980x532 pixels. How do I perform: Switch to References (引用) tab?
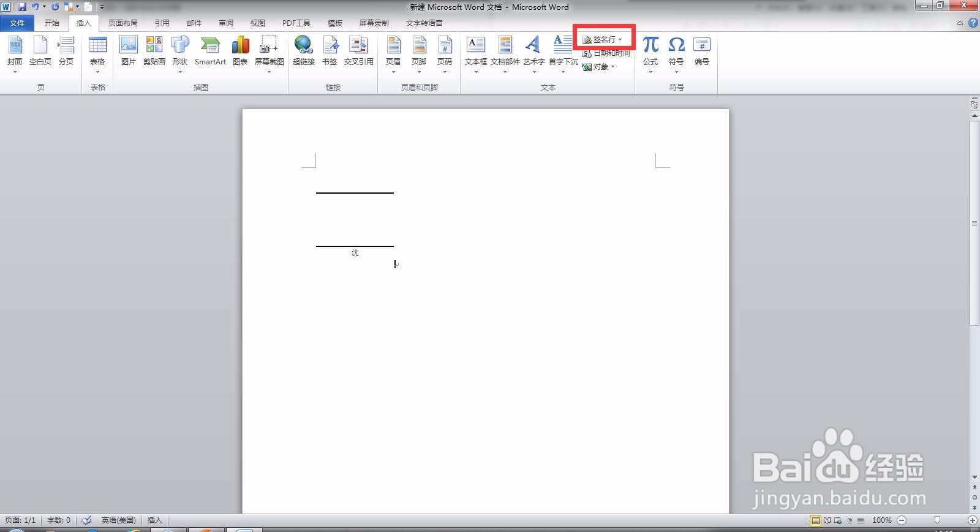tap(162, 23)
